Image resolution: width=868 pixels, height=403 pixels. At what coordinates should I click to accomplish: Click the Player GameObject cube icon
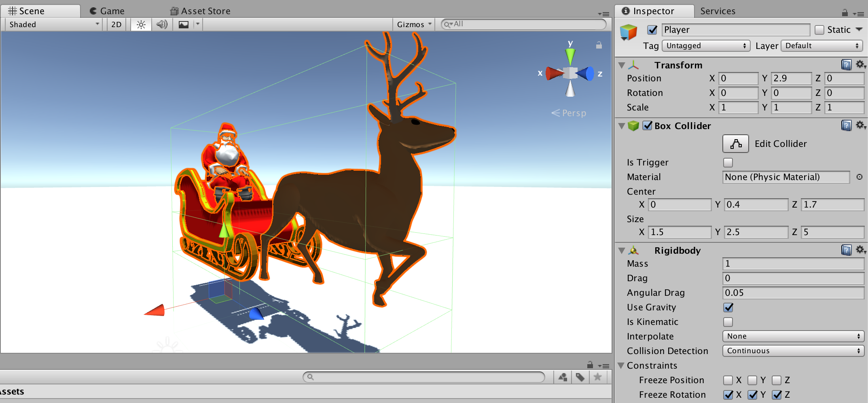(x=628, y=32)
